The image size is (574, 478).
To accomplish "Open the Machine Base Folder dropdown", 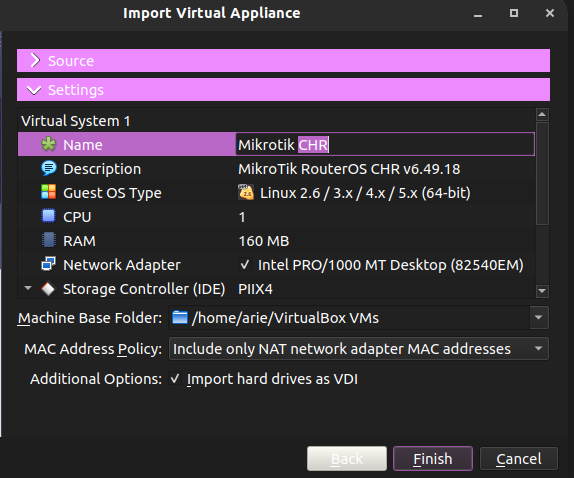I will (x=538, y=317).
